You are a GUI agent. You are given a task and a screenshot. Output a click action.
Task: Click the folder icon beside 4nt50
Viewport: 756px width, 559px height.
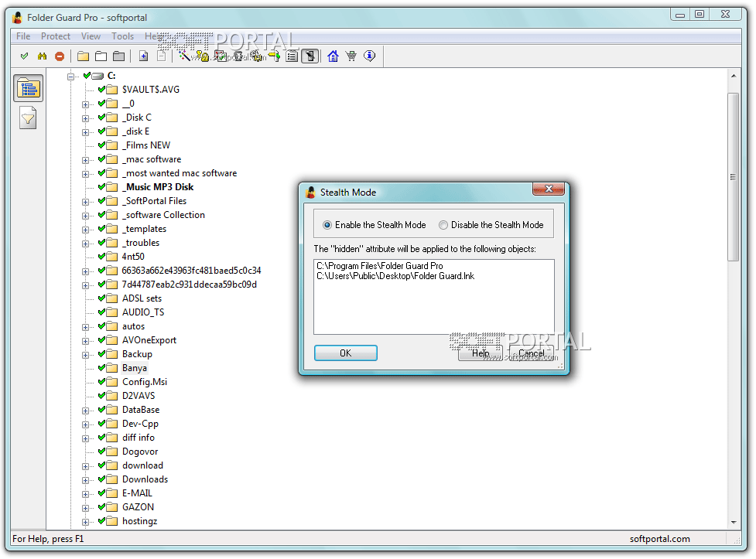coord(112,257)
